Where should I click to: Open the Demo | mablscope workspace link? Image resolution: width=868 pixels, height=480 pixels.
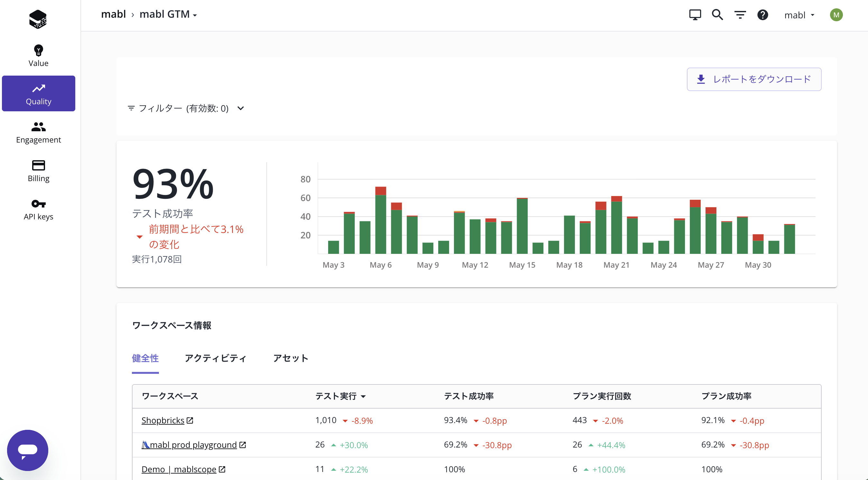179,469
